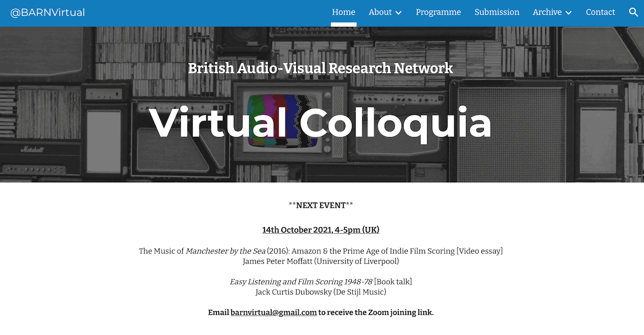Click the Marshall amp logo in the banner
The height and width of the screenshot is (335, 644).
(33, 150)
